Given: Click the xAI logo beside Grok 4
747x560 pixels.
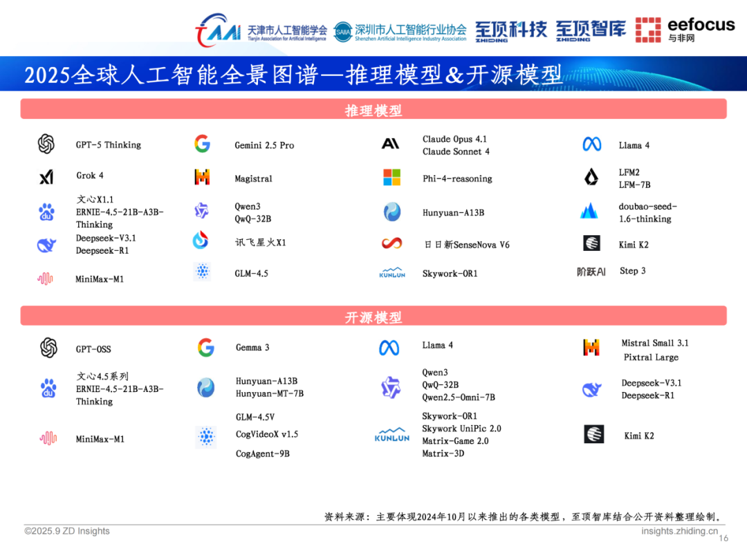Looking at the screenshot, I should 46,177.
